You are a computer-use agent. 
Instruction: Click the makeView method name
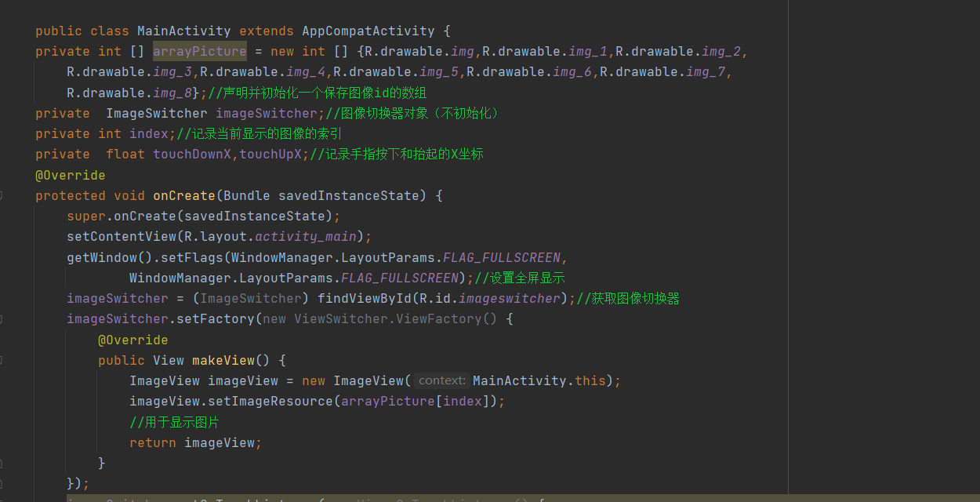click(x=223, y=360)
